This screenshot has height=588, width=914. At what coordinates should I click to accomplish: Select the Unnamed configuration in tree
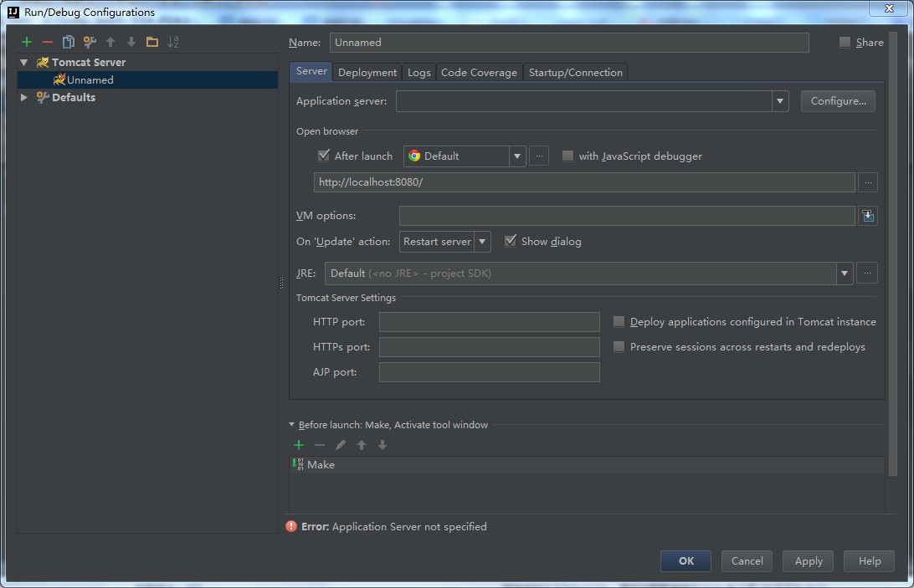pos(147,79)
